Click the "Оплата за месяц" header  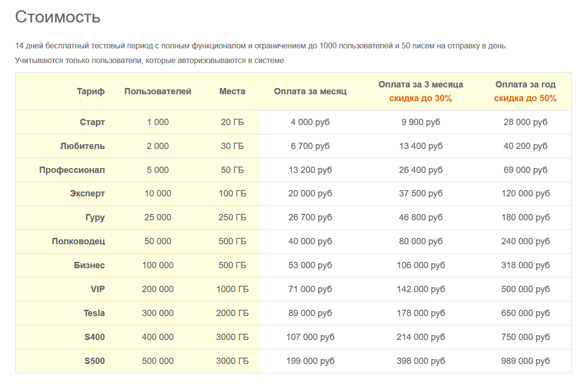310,91
